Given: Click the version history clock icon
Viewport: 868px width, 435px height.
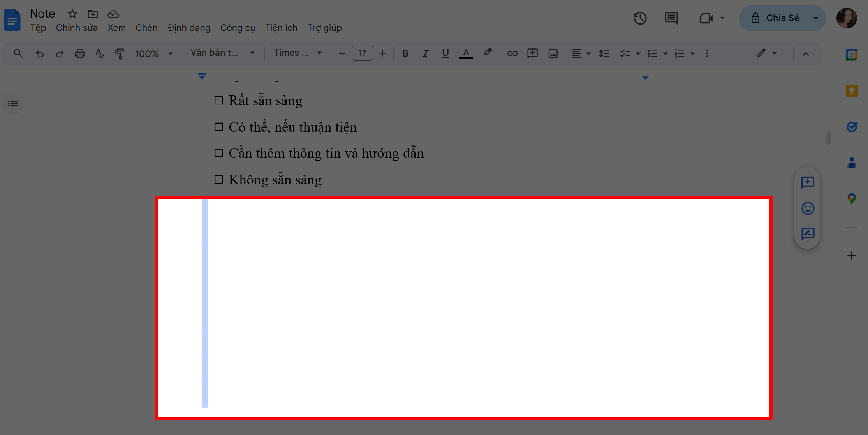Looking at the screenshot, I should click(640, 18).
